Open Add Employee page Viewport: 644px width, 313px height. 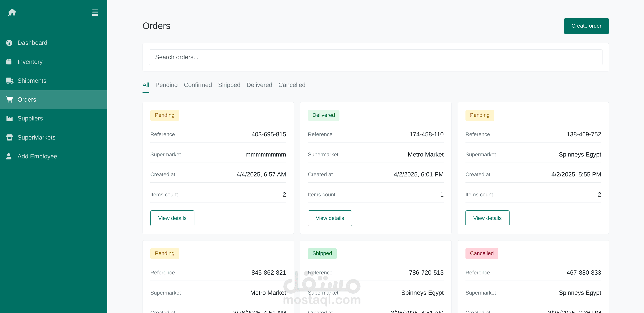(x=54, y=156)
